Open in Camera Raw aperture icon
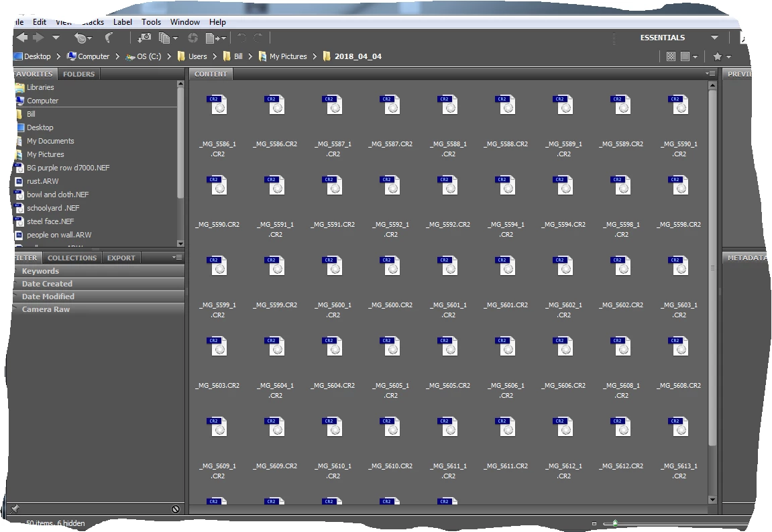 (x=193, y=38)
